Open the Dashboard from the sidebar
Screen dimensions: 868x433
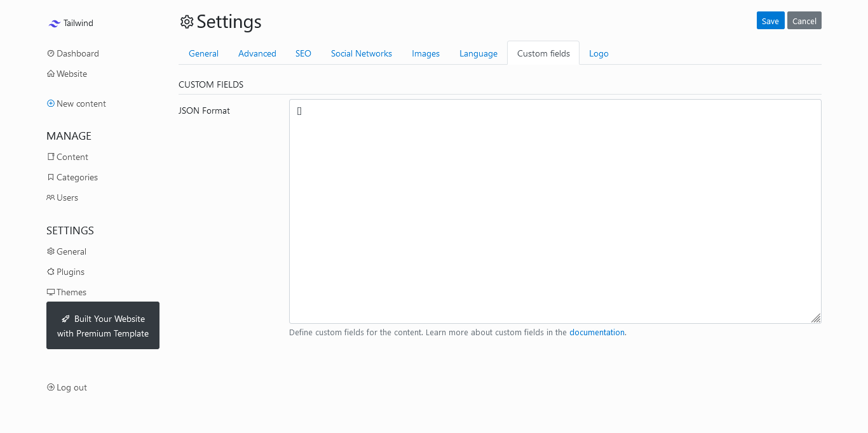[72, 53]
